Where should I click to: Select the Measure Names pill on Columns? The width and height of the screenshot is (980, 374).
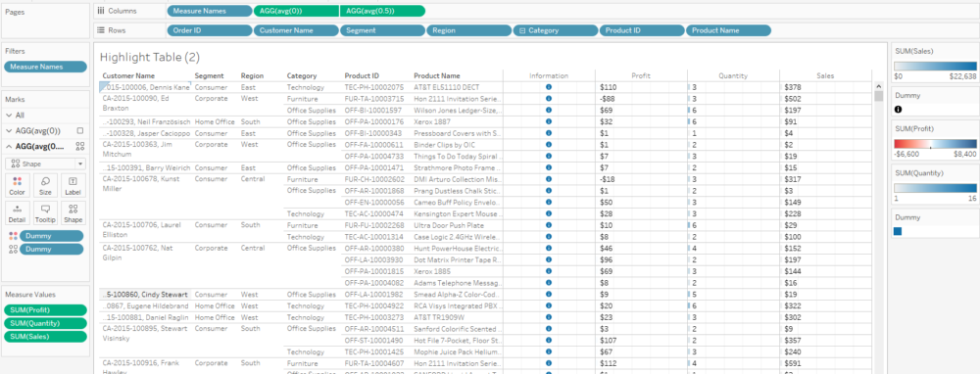click(210, 11)
